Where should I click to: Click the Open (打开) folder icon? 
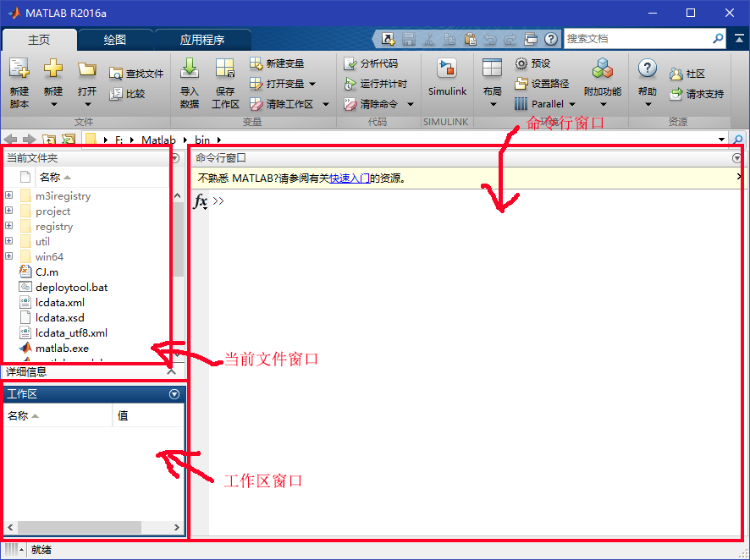point(87,69)
